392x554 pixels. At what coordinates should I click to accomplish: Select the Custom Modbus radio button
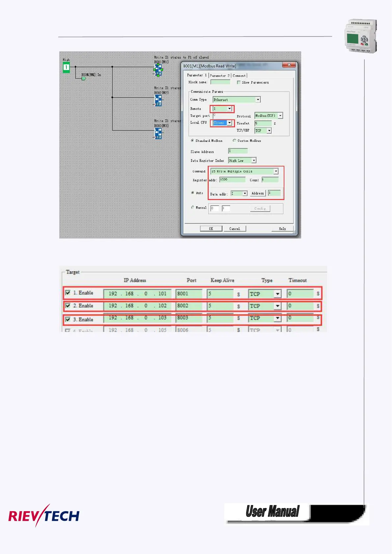tap(234, 140)
